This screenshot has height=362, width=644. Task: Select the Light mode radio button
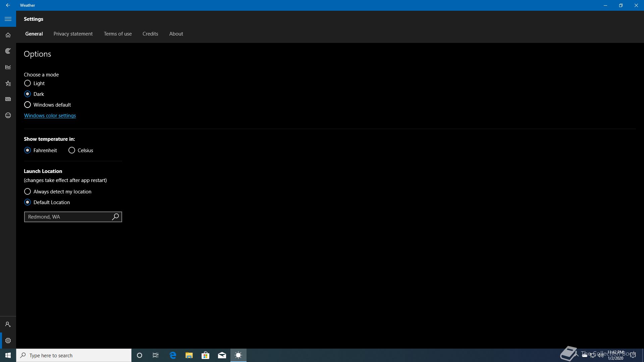[28, 83]
